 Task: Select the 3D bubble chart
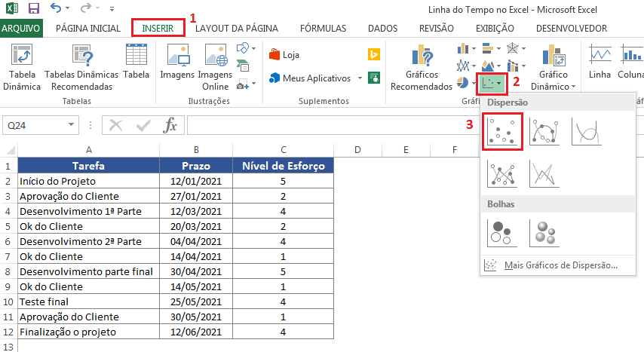click(x=544, y=232)
